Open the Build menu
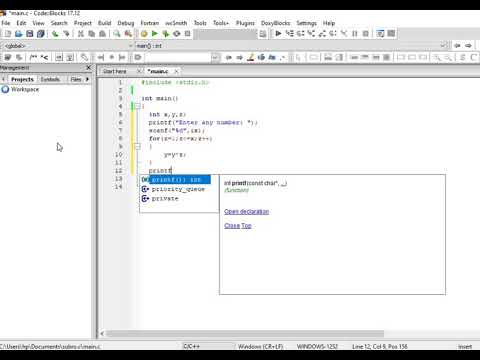Image resolution: width=480 pixels, height=360 pixels. coord(104,23)
